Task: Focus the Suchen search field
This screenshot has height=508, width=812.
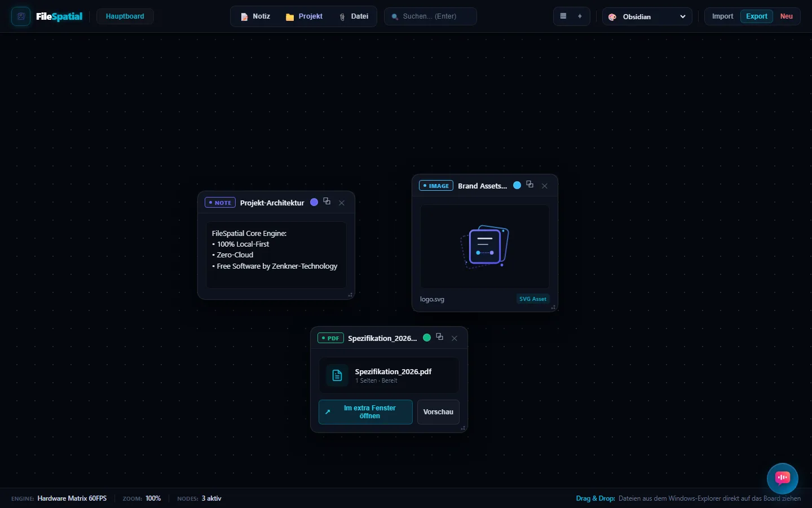Action: [x=430, y=16]
